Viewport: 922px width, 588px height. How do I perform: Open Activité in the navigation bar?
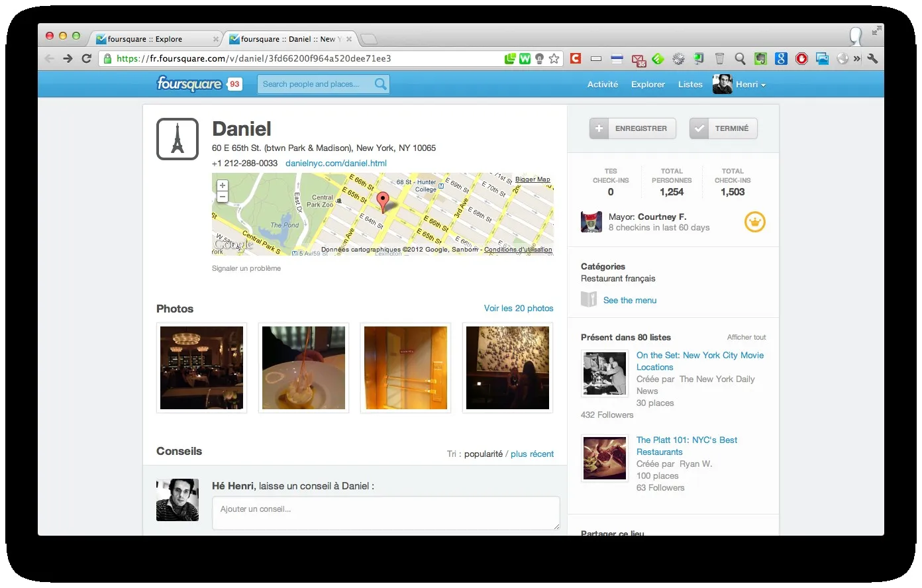point(603,84)
